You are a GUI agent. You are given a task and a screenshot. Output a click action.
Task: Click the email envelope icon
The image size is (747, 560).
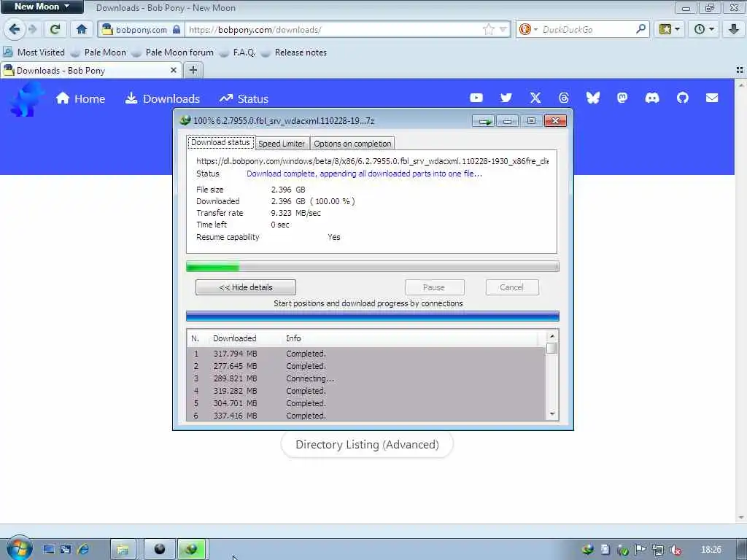[x=712, y=98]
